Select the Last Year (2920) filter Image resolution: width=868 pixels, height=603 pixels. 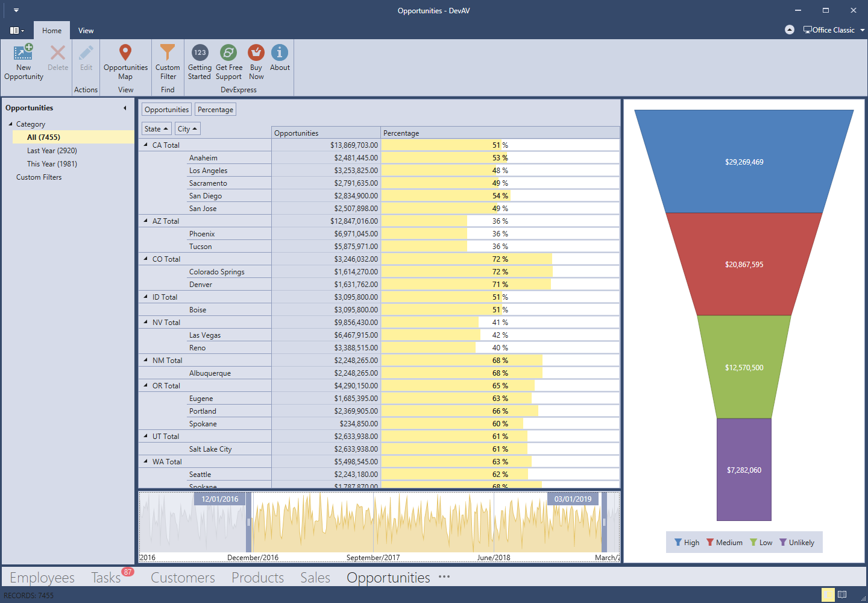click(52, 151)
